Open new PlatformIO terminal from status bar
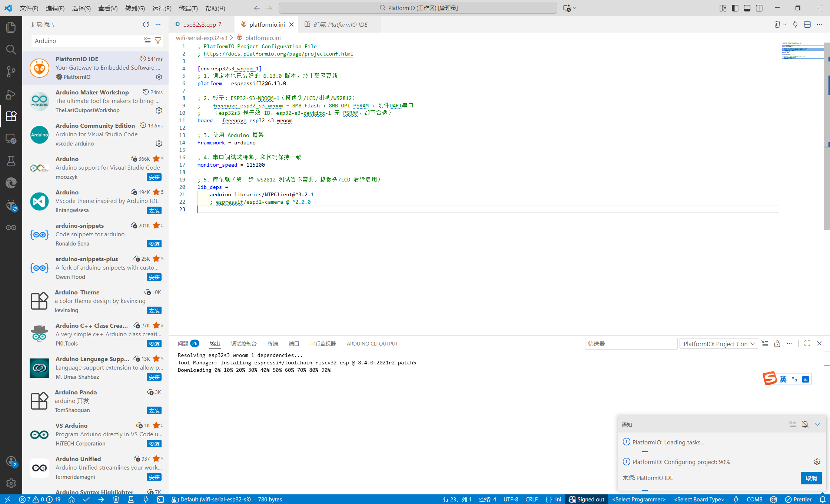830x504 pixels. coord(160,500)
